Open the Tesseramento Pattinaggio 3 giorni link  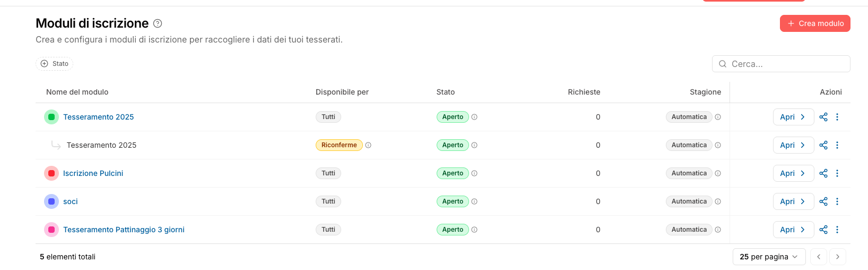pos(124,230)
